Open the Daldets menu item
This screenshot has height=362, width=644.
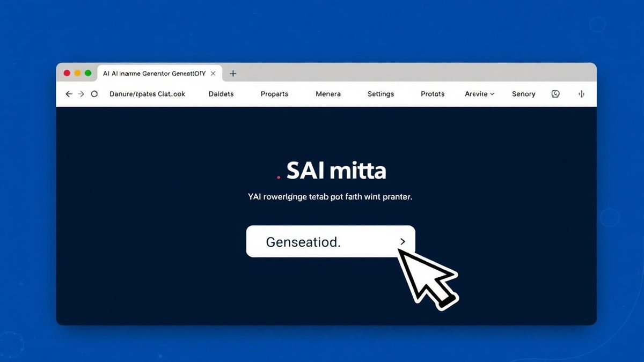[221, 94]
